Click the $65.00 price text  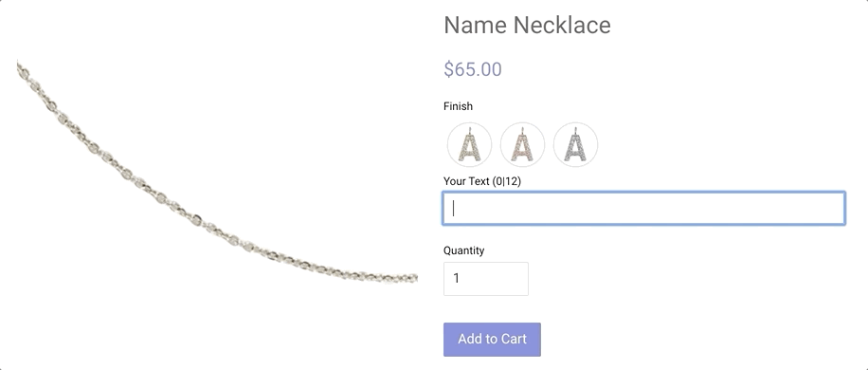(x=473, y=69)
